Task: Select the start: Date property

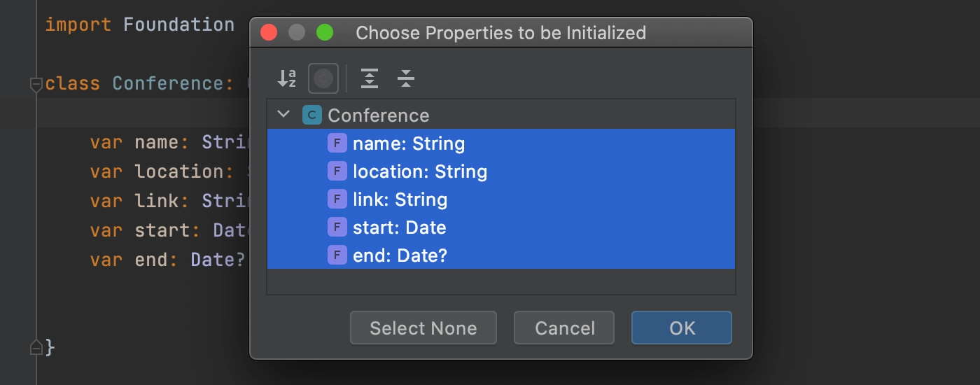Action: click(501, 227)
